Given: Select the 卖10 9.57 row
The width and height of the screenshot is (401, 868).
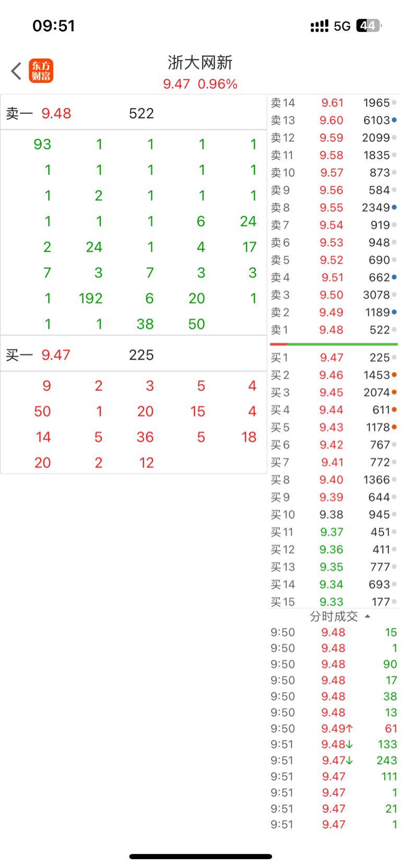Looking at the screenshot, I should click(334, 173).
